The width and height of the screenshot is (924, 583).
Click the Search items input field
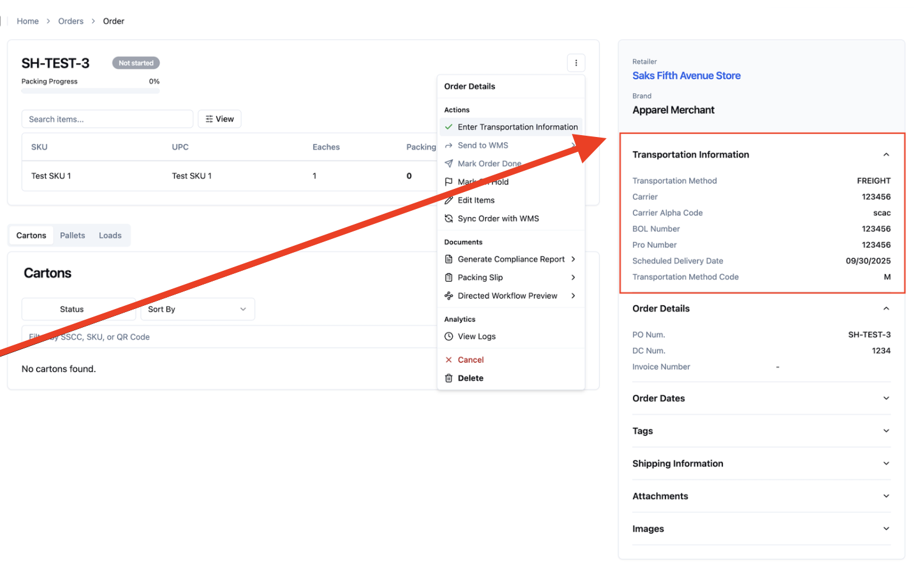coord(107,119)
